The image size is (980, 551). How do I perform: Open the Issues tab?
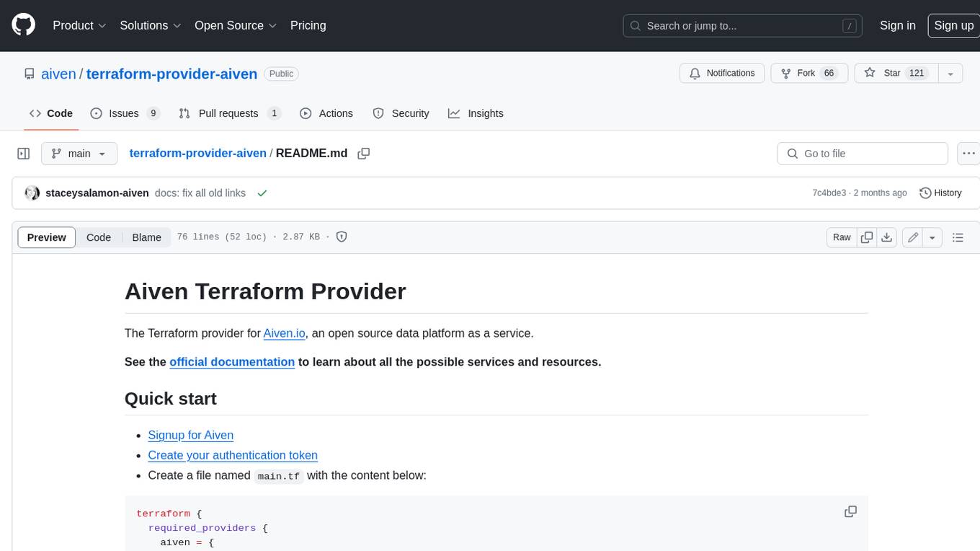125,113
